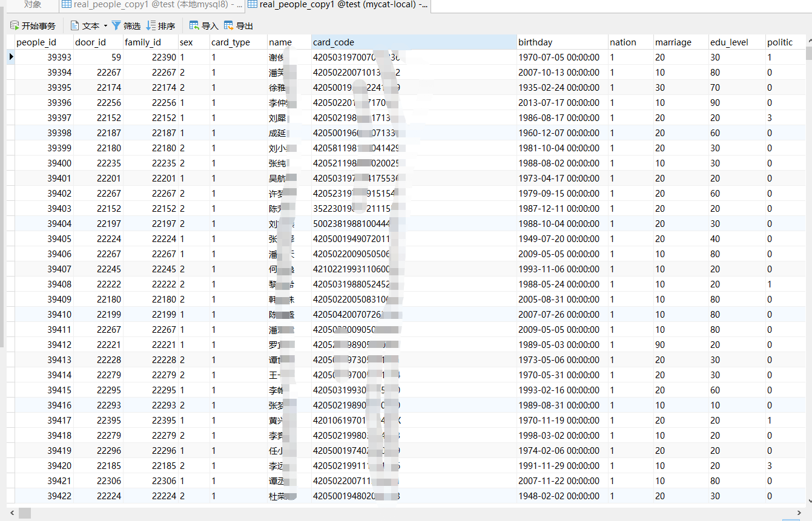Select people_id cell 39400

click(44, 163)
